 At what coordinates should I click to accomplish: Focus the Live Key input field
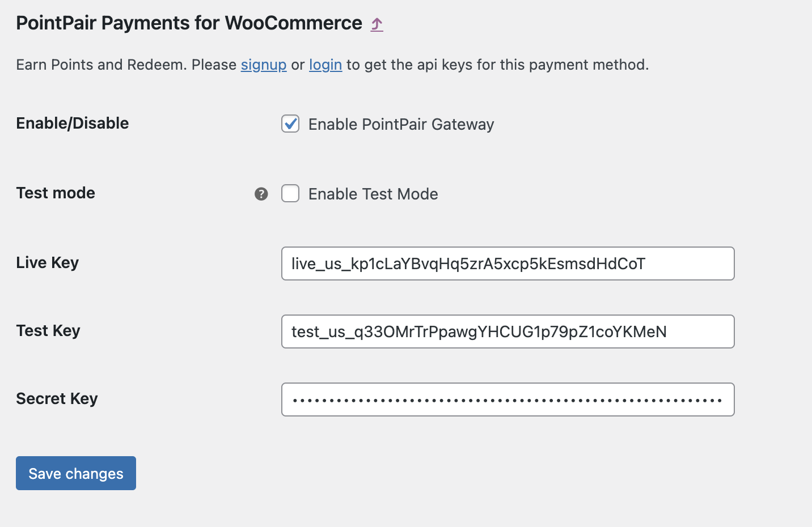point(508,263)
